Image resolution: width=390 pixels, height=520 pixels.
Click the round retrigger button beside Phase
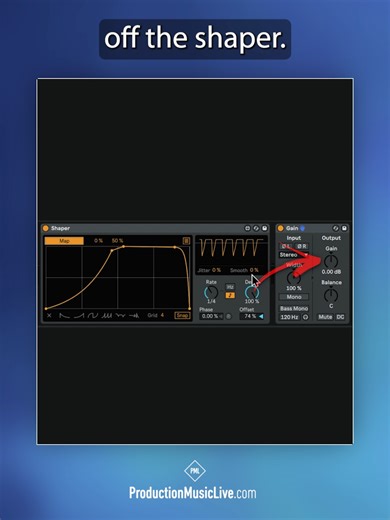coord(228,316)
